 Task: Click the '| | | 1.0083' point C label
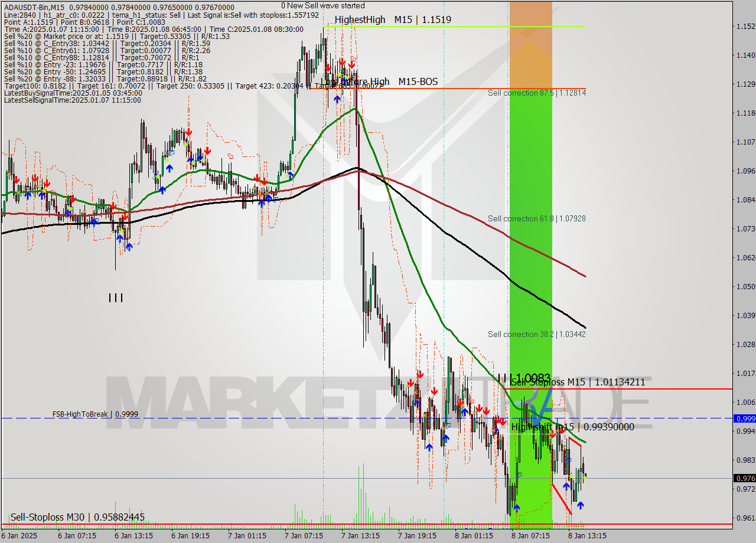[524, 377]
